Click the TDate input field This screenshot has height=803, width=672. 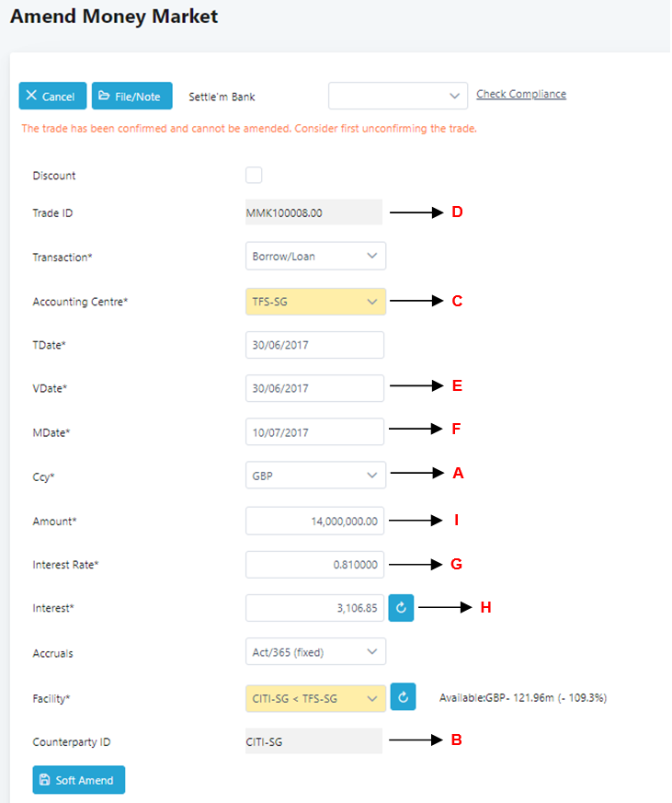(x=314, y=345)
